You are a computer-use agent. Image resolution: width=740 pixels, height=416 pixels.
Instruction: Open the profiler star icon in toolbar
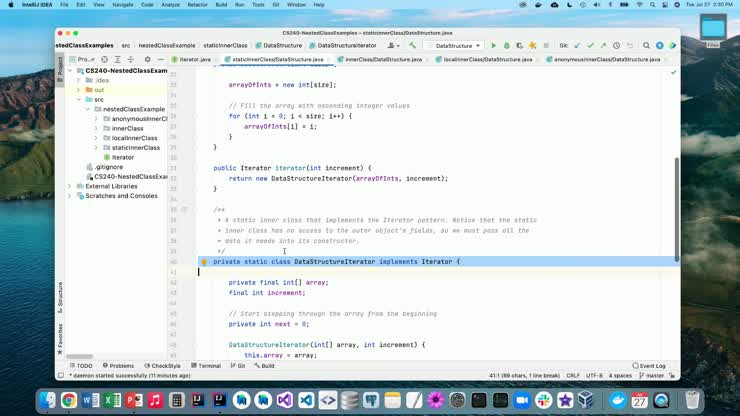532,46
